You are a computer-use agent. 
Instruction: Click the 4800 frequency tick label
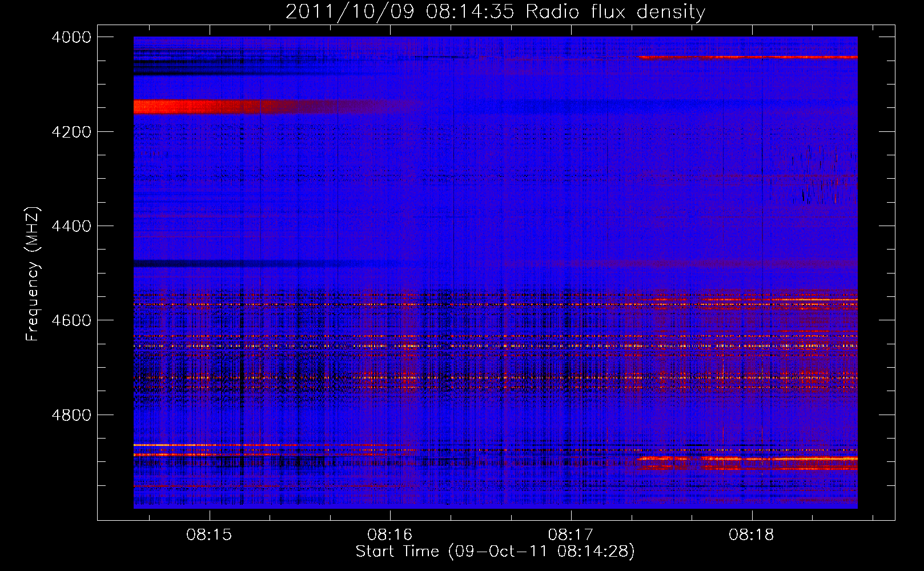click(x=71, y=415)
